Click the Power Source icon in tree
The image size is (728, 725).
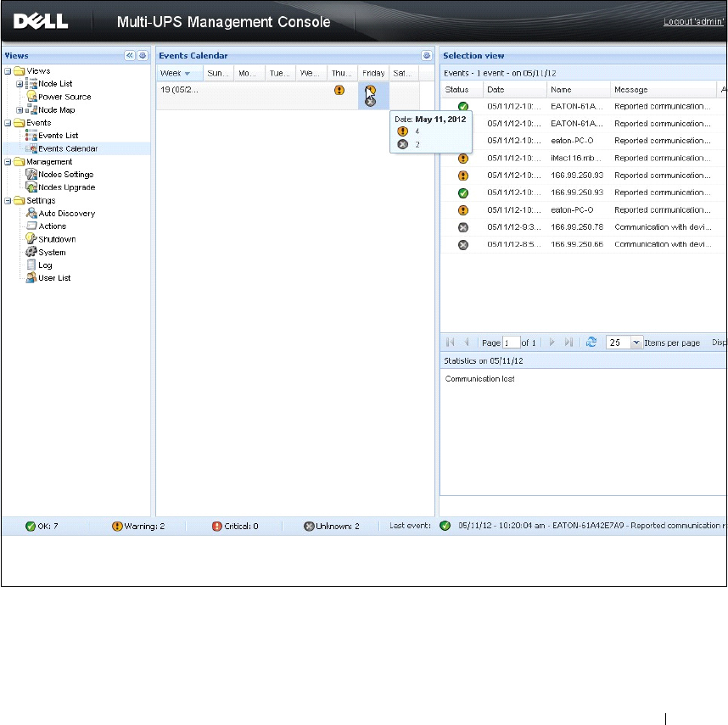click(31, 97)
